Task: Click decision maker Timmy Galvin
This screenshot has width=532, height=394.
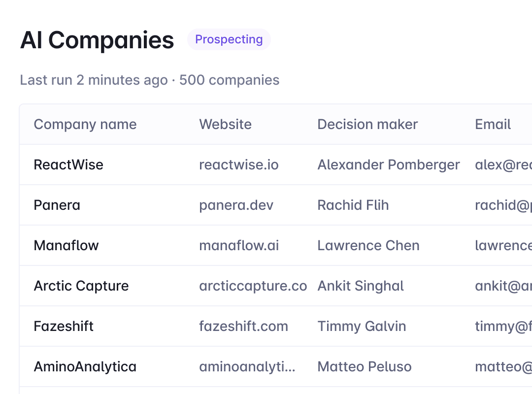Action: coord(362,326)
